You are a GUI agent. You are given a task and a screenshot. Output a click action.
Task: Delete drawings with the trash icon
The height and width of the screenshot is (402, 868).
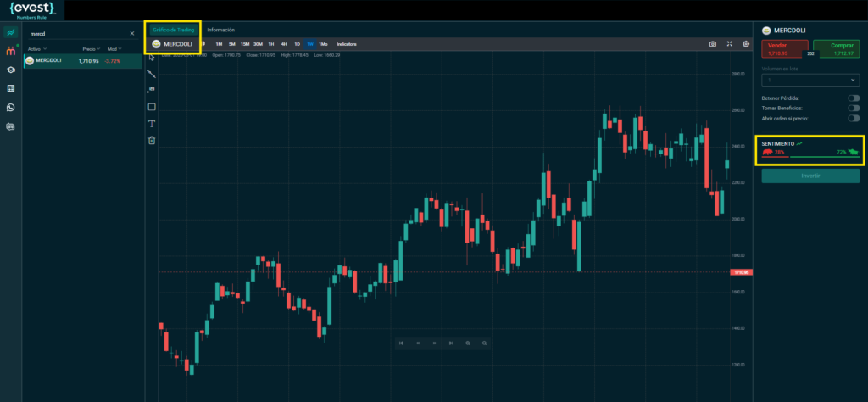coord(152,141)
